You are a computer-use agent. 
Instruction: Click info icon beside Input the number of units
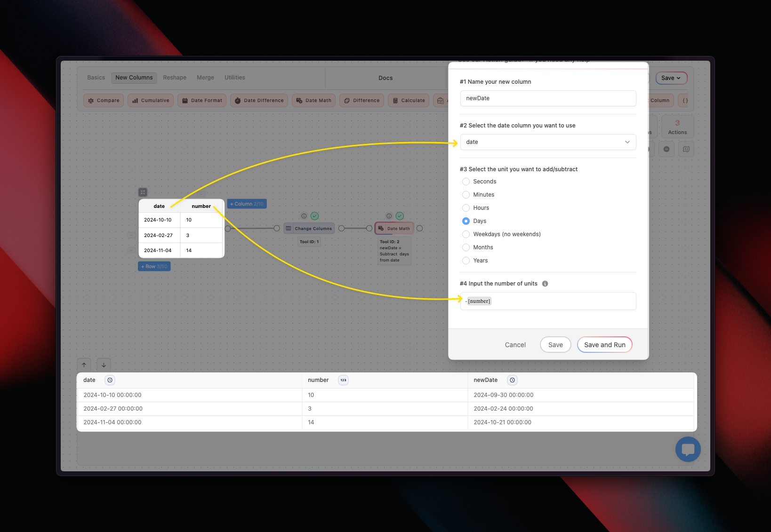(545, 284)
